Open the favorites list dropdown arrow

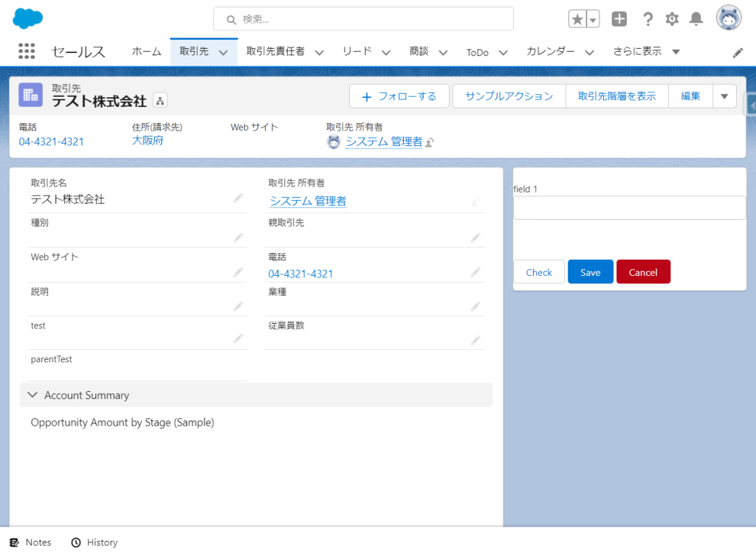(593, 20)
